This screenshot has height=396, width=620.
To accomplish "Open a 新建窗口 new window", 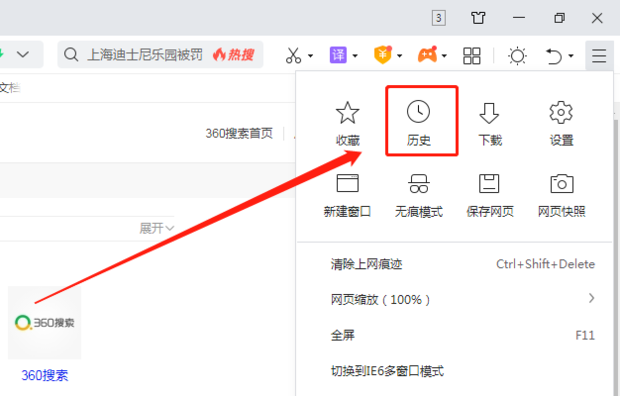I will click(x=348, y=195).
